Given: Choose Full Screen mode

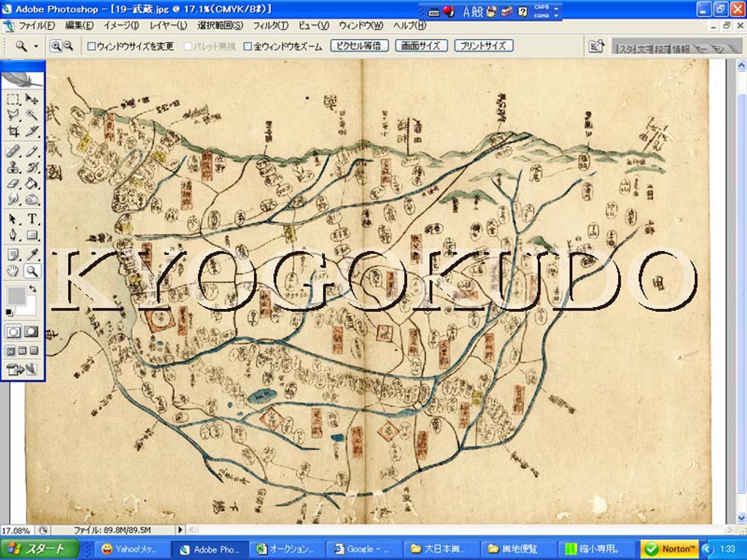Looking at the screenshot, I should (34, 351).
